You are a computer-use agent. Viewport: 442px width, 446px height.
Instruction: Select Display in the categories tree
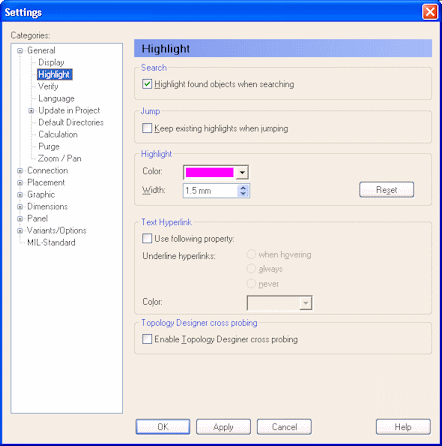[51, 62]
